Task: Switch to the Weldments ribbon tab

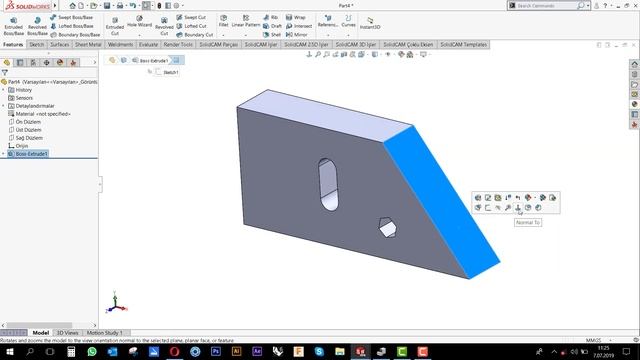Action: pos(120,44)
